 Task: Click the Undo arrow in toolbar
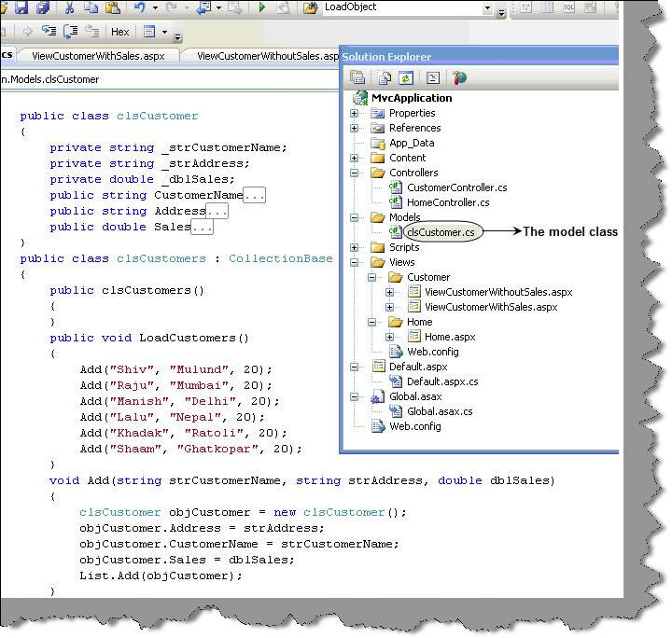[x=140, y=8]
